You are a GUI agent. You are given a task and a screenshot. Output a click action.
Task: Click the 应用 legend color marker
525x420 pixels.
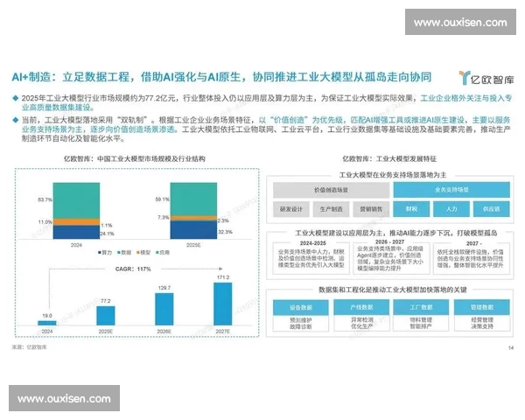(157, 253)
